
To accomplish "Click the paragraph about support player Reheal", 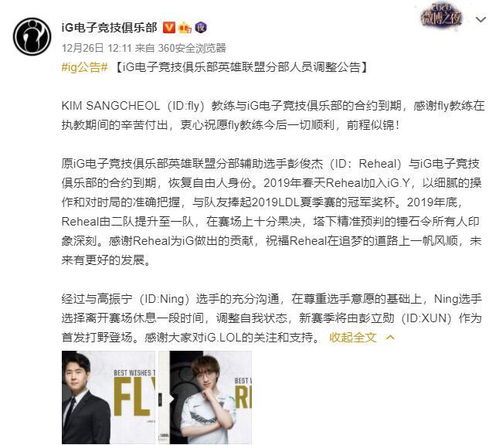I will (x=271, y=212).
